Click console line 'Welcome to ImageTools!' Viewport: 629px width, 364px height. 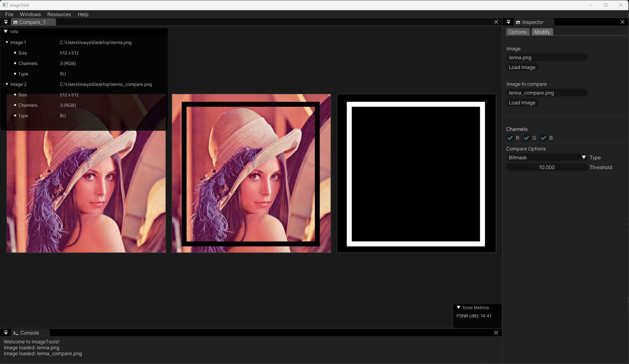(31, 342)
